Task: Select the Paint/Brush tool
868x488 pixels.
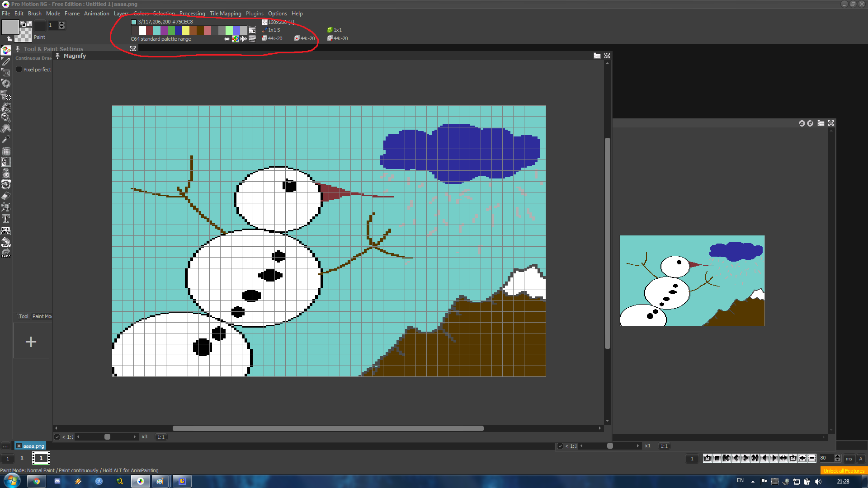Action: (x=6, y=60)
